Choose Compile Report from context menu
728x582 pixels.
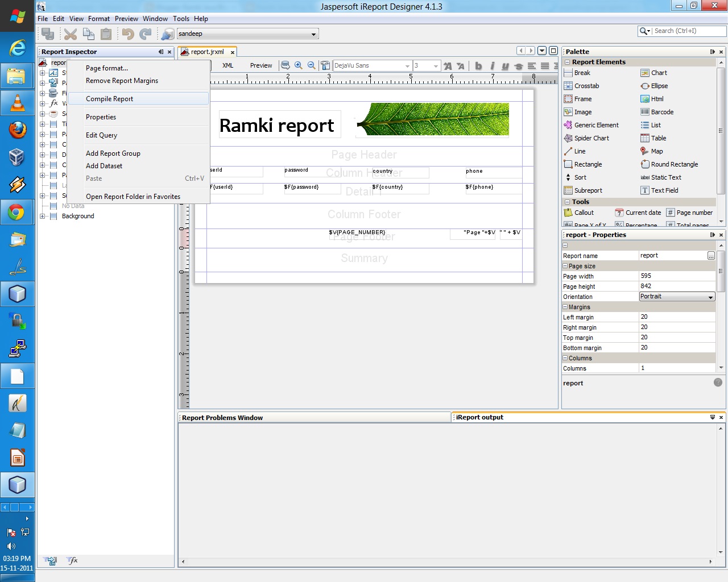(138, 99)
